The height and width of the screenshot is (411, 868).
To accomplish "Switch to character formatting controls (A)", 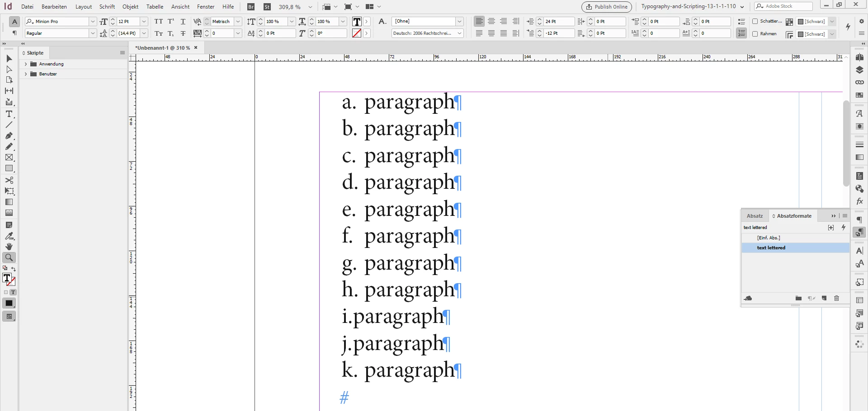I will (x=14, y=22).
